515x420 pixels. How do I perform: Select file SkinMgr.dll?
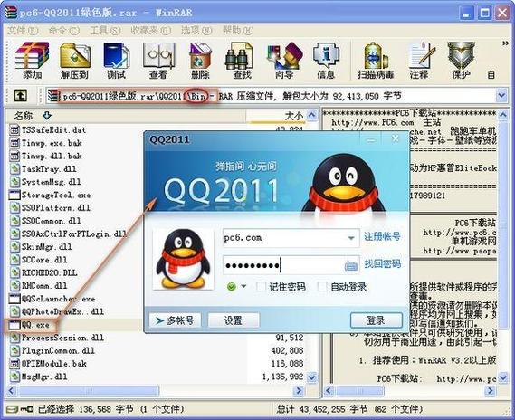(41, 247)
